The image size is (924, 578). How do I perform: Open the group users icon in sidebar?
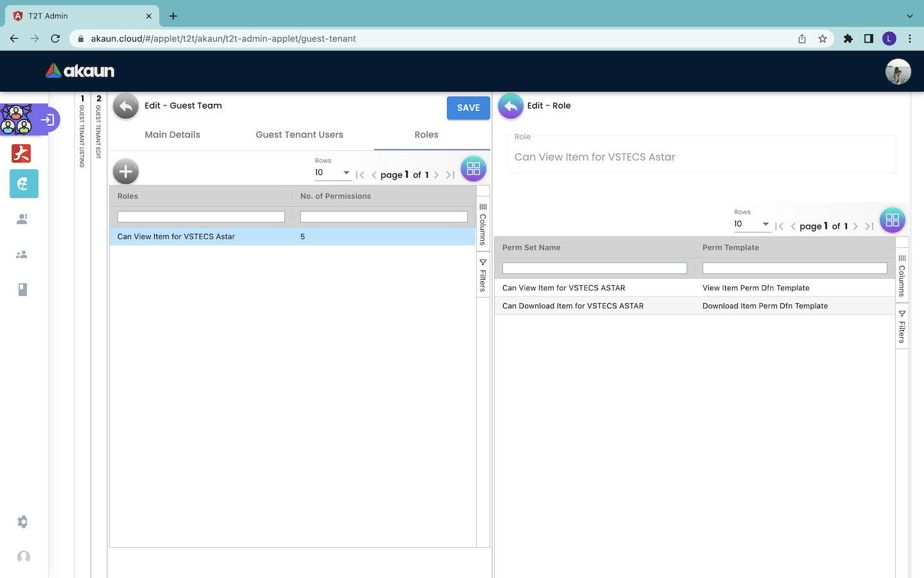click(x=22, y=254)
